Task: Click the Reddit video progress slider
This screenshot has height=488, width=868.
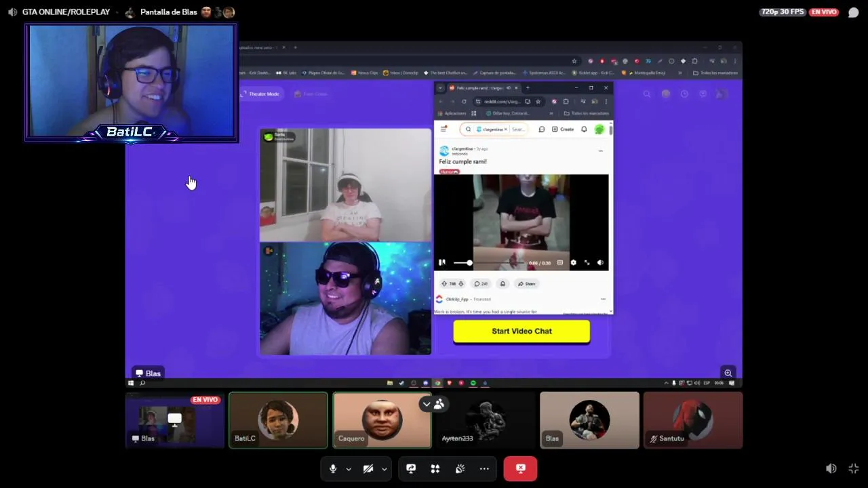Action: pos(488,262)
